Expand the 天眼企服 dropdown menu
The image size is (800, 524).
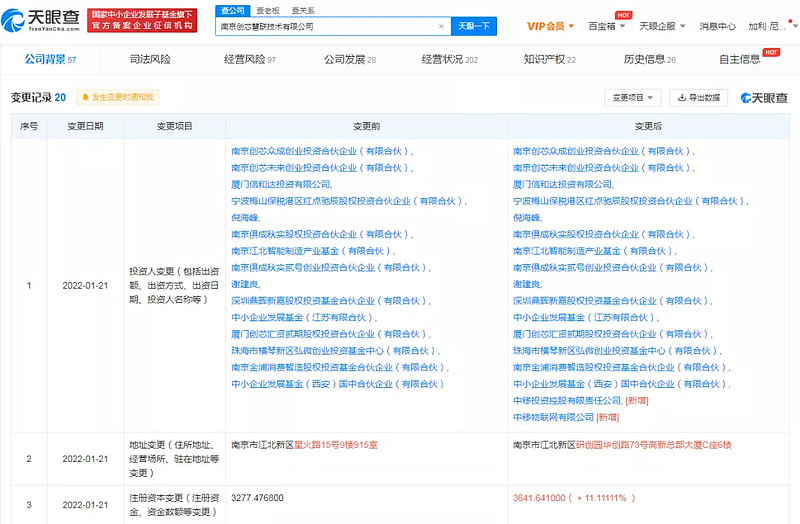coord(662,26)
